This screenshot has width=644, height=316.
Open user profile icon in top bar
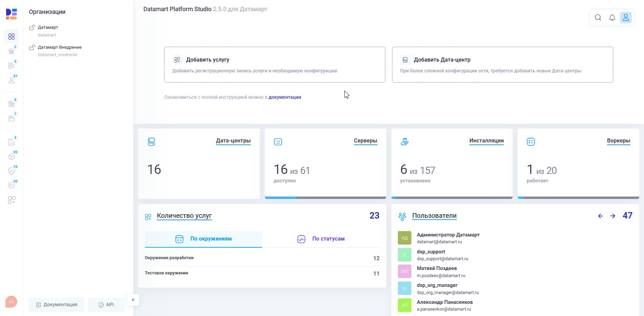tap(626, 18)
